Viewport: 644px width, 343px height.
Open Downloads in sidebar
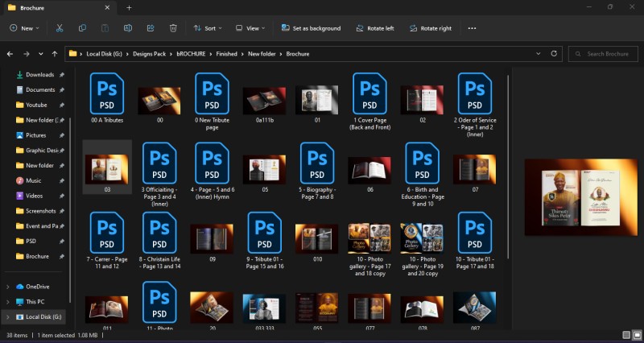(x=39, y=75)
